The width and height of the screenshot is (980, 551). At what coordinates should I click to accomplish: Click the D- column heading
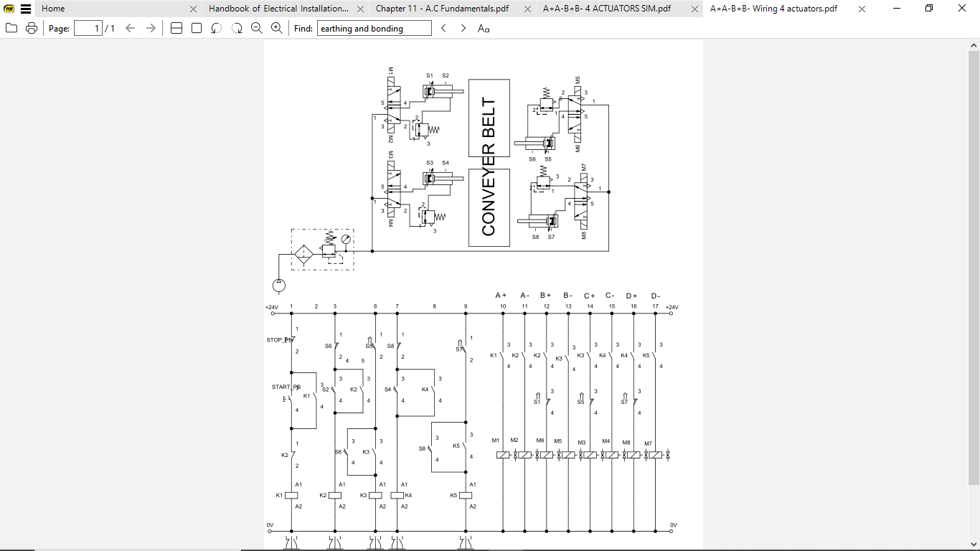(x=655, y=296)
